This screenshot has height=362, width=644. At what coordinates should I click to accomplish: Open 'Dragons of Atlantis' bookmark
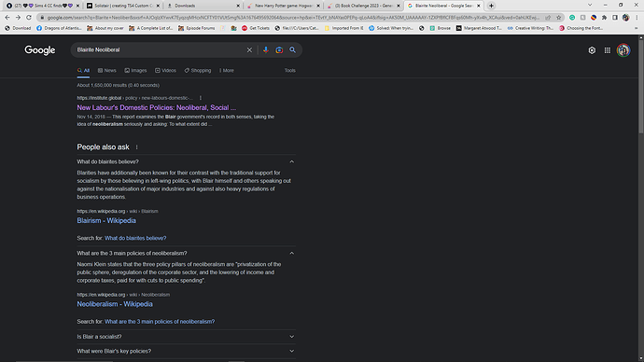point(59,28)
